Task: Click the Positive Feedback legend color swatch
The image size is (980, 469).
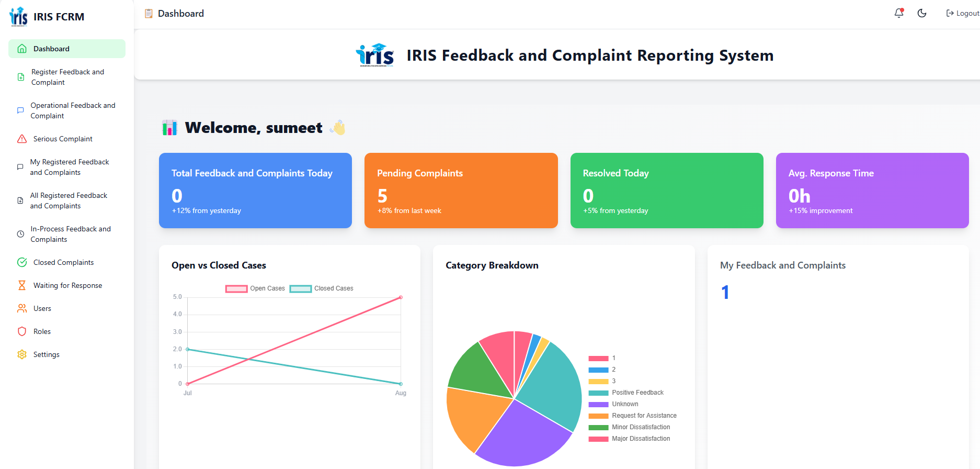Action: coord(598,393)
